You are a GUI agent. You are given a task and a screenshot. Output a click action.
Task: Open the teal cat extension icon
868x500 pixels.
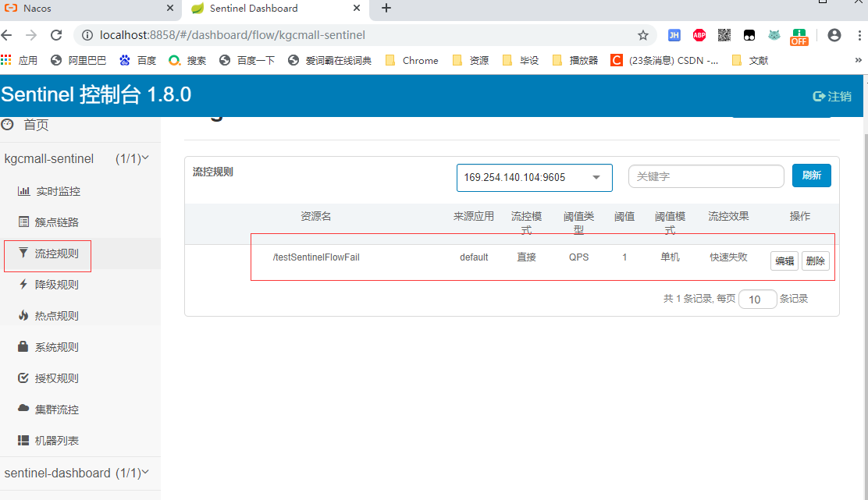coord(774,35)
